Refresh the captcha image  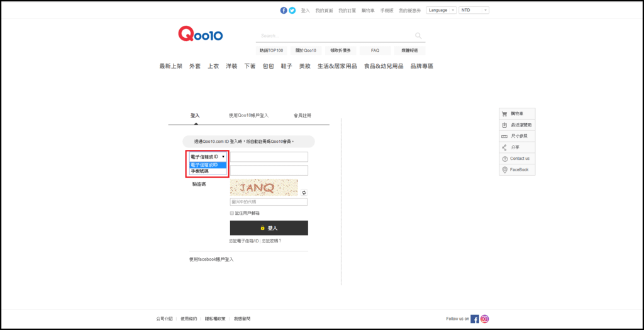click(304, 192)
